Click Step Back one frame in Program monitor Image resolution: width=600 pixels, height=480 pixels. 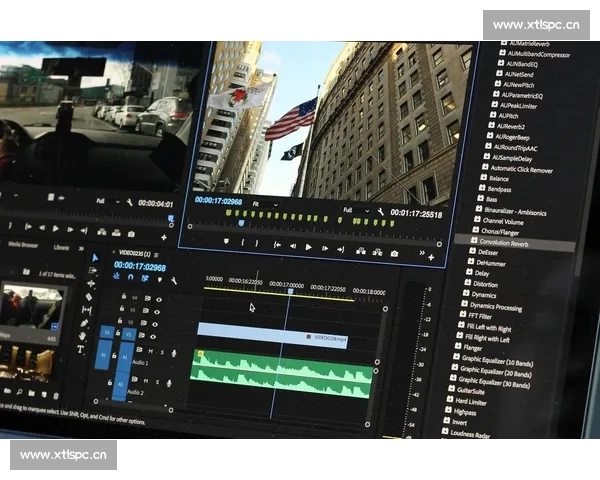(291, 246)
